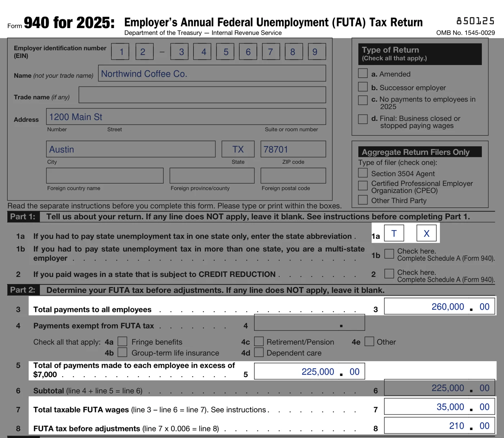Viewport: 504px width, 438px height.
Task: Check 4b Group-term life insurance box
Action: click(x=122, y=352)
